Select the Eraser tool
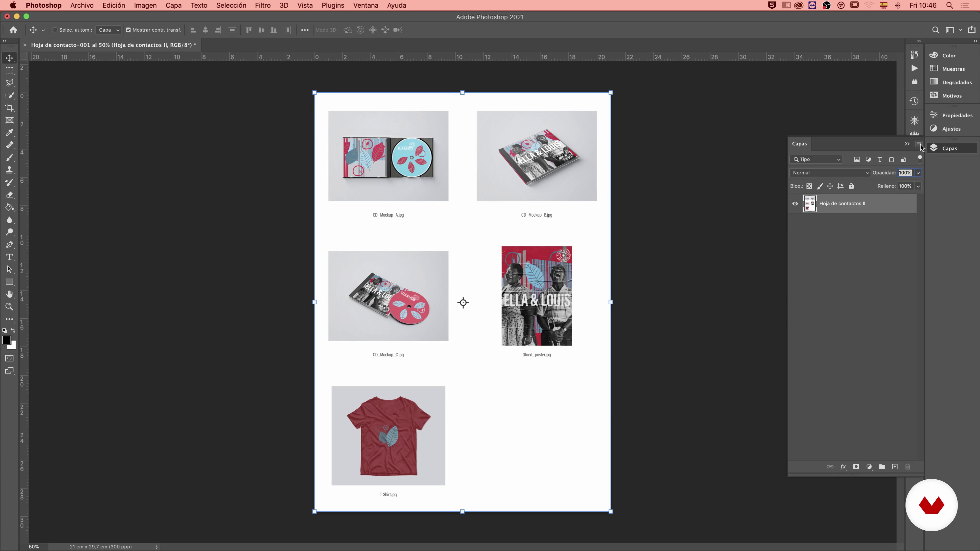980x551 pixels. click(9, 195)
